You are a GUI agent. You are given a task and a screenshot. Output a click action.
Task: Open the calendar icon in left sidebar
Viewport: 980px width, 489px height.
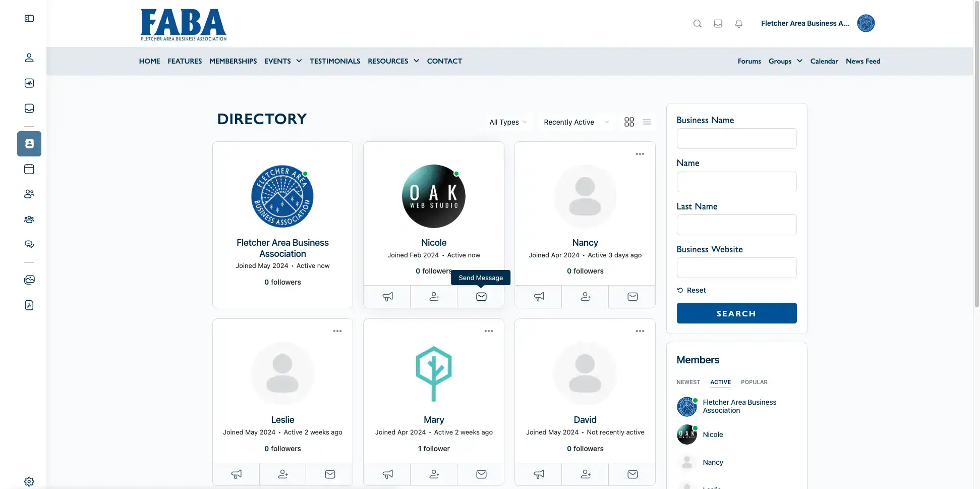pyautogui.click(x=29, y=169)
